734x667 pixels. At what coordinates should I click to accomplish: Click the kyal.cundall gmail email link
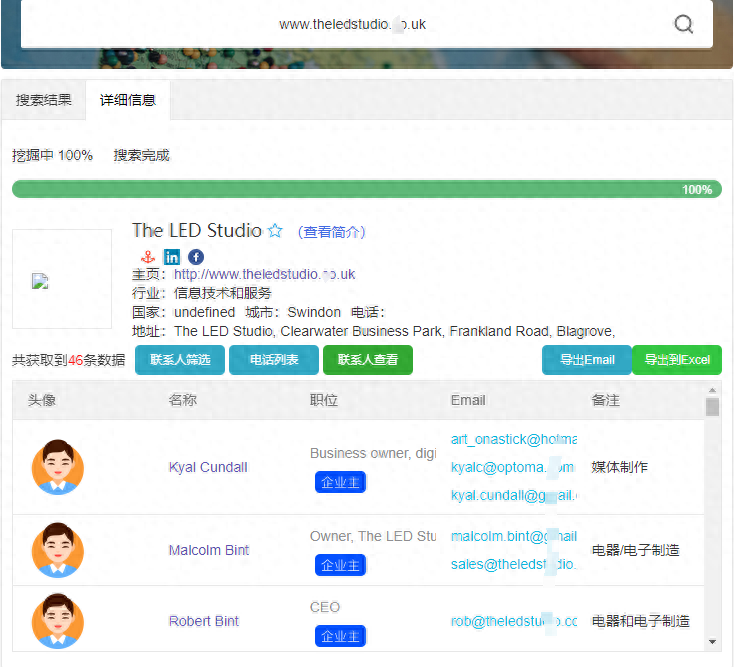click(514, 495)
